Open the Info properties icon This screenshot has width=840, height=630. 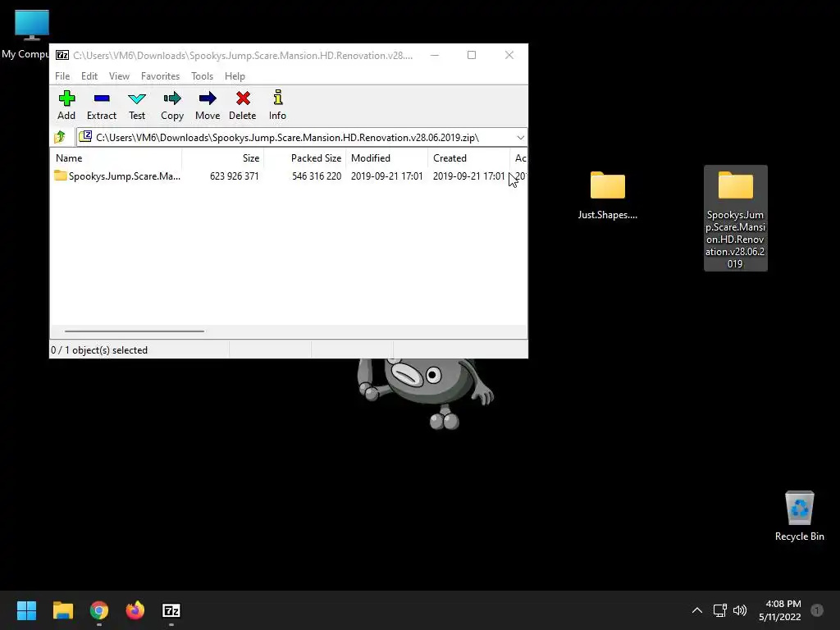[277, 98]
